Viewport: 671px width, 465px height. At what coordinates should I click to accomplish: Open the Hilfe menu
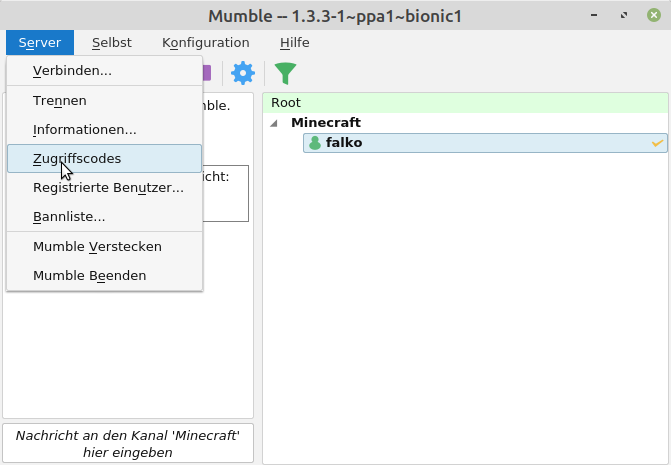click(294, 43)
